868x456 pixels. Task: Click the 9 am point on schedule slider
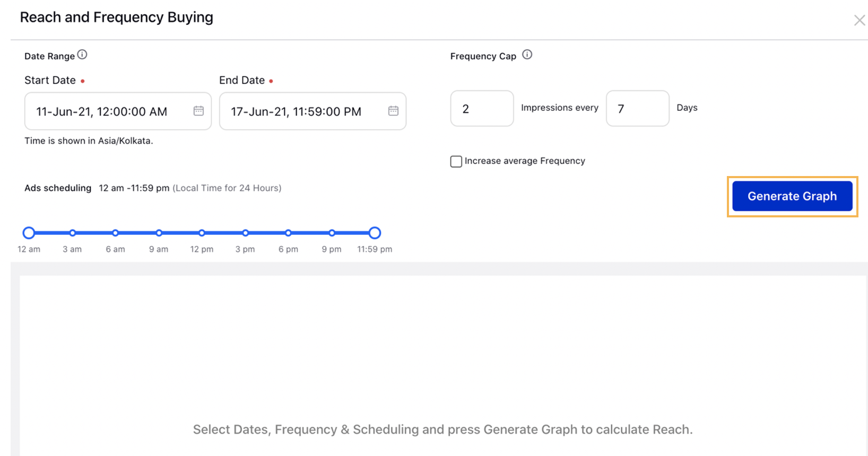tap(159, 233)
